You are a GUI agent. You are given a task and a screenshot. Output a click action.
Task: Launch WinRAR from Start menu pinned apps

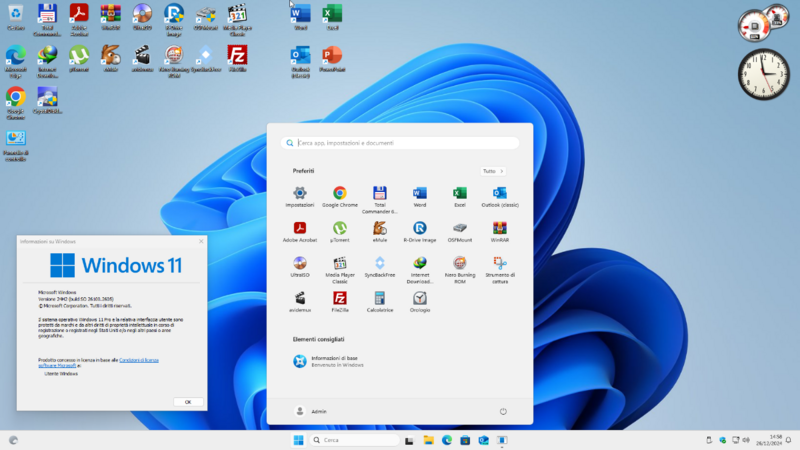click(x=499, y=229)
